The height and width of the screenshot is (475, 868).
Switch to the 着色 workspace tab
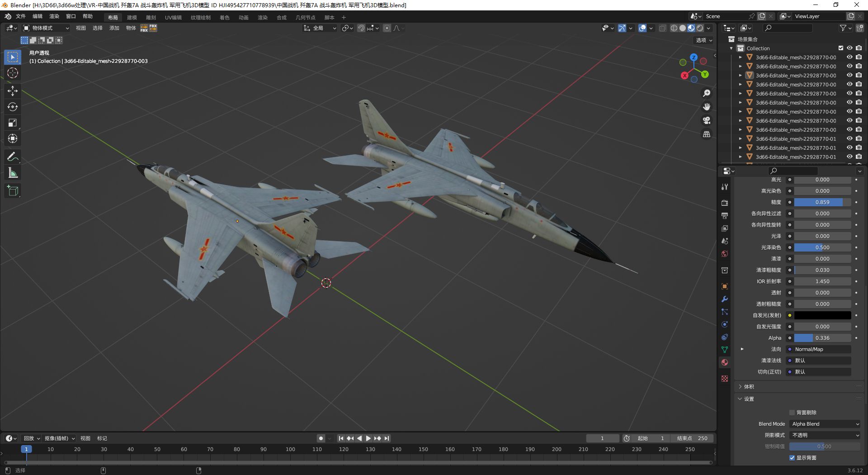point(225,18)
